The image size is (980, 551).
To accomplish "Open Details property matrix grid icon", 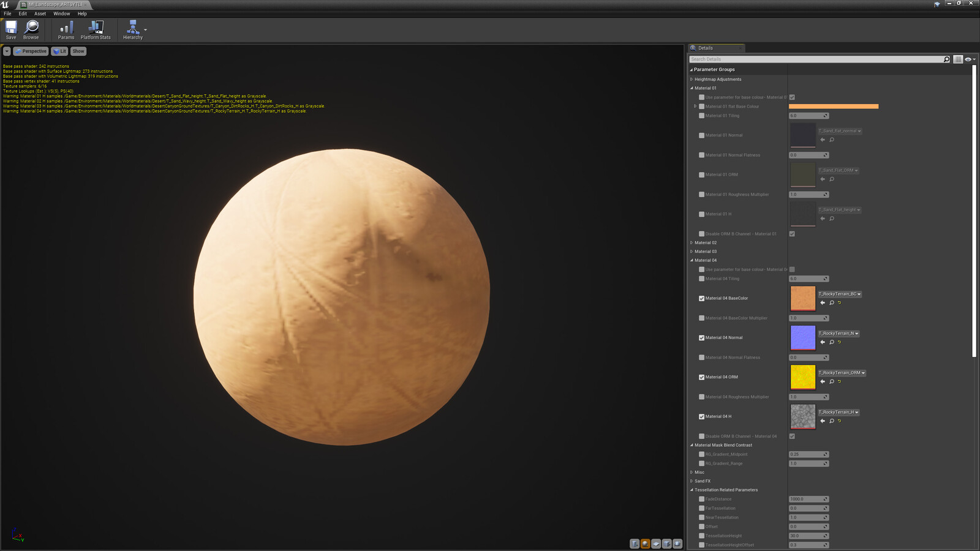I will point(958,59).
